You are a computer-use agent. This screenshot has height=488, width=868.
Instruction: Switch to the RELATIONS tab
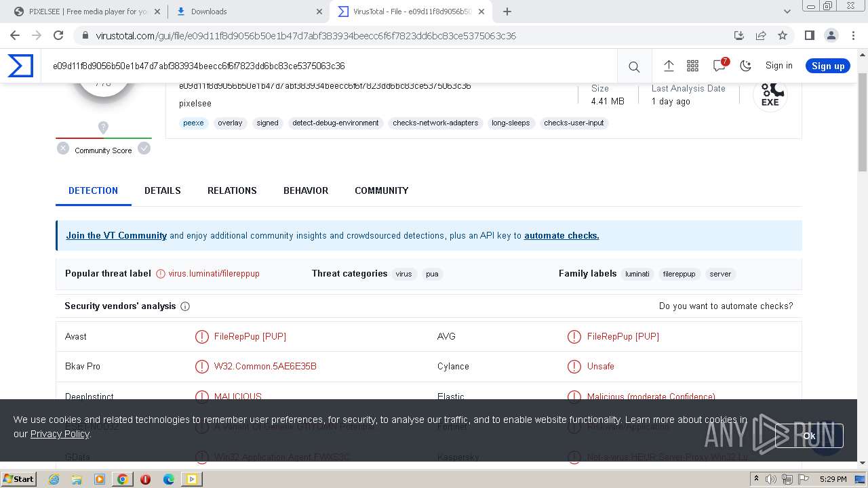point(232,190)
